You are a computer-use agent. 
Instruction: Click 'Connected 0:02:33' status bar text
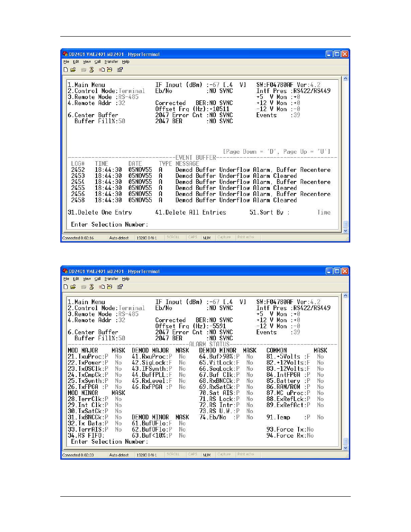tap(78, 455)
